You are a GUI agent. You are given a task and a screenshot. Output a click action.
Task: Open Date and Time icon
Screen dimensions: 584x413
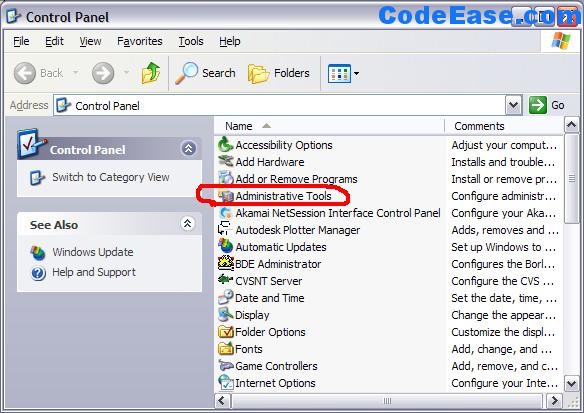(225, 298)
